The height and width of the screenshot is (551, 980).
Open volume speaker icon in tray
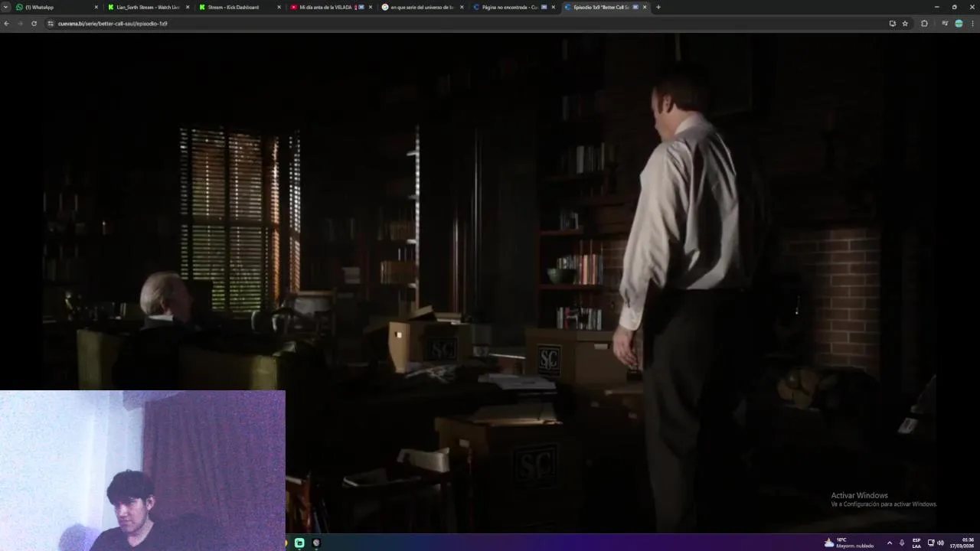click(940, 543)
